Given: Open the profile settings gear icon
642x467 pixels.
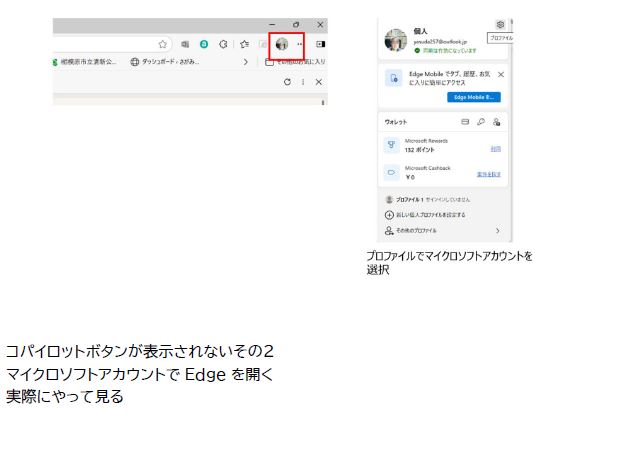Looking at the screenshot, I should [500, 24].
